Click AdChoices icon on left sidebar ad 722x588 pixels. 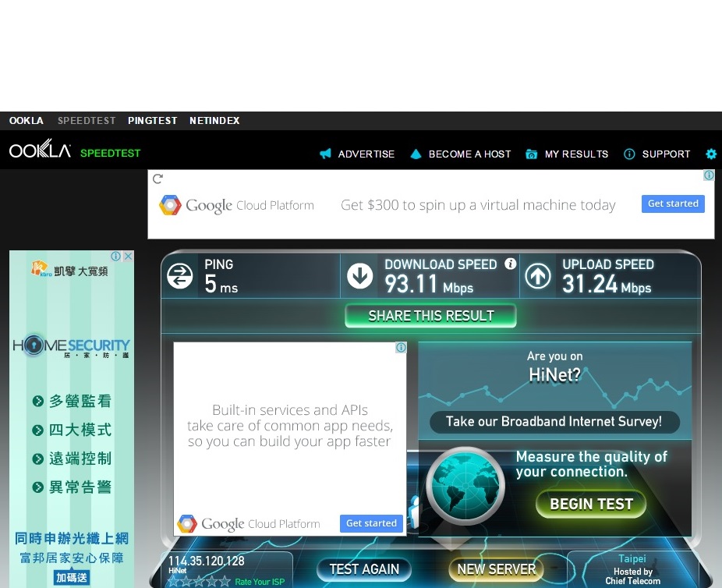(115, 256)
